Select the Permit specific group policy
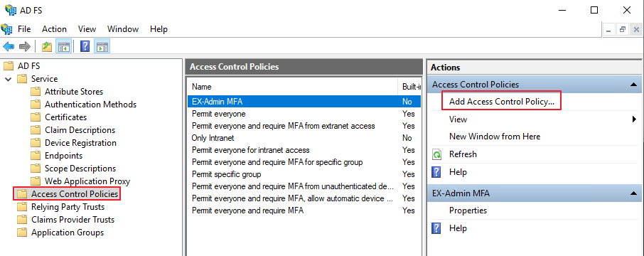 pyautogui.click(x=304, y=174)
